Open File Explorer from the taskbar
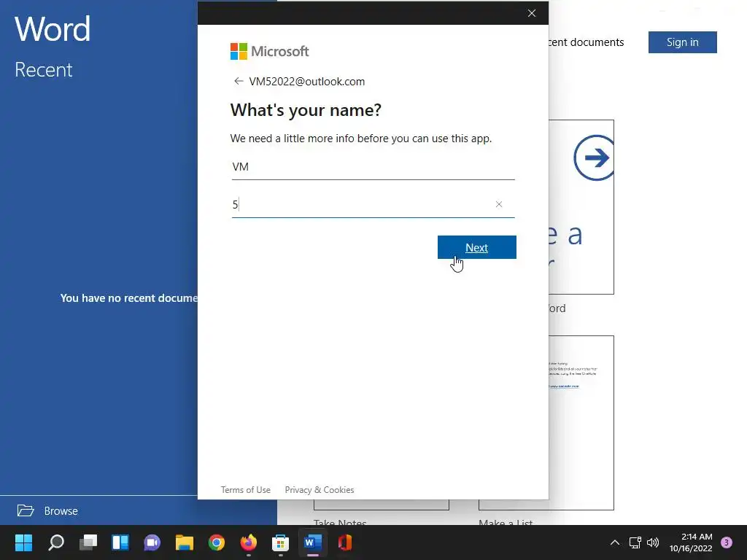This screenshot has width=747, height=560. (185, 542)
